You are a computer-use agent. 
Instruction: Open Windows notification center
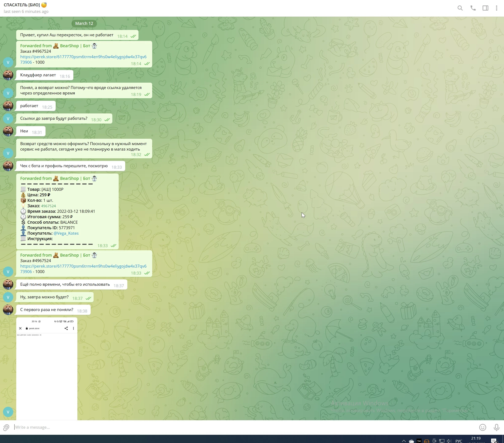tap(494, 441)
